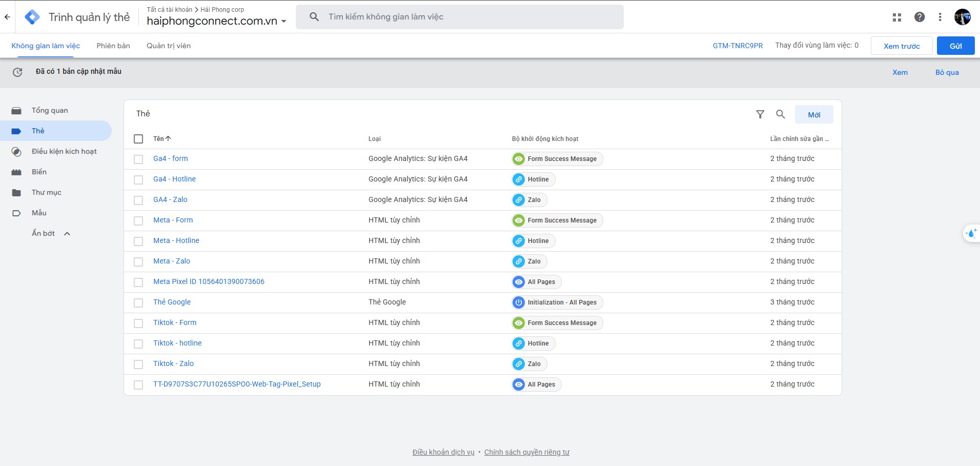Screen dimensions: 980x466
Task: Check the Ga4 - form row checkbox
Action: [x=138, y=159]
